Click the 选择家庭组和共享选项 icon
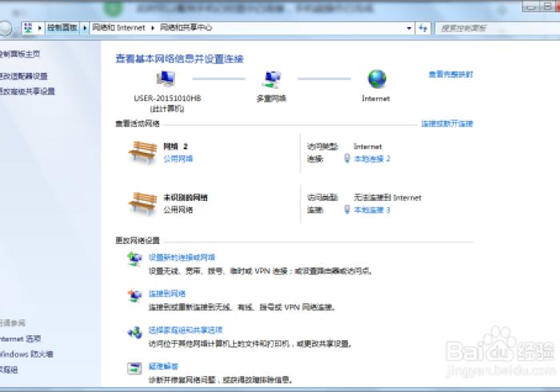560x392 pixels. pos(134,333)
